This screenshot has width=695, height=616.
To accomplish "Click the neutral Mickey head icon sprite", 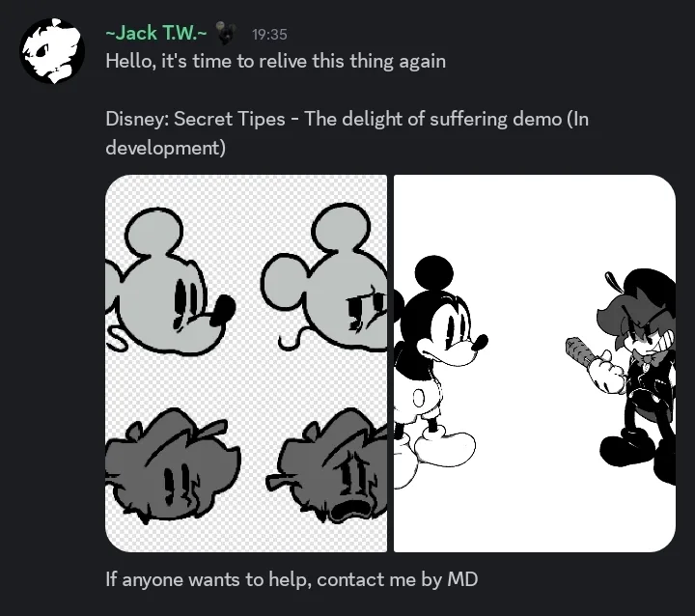I will [x=171, y=281].
